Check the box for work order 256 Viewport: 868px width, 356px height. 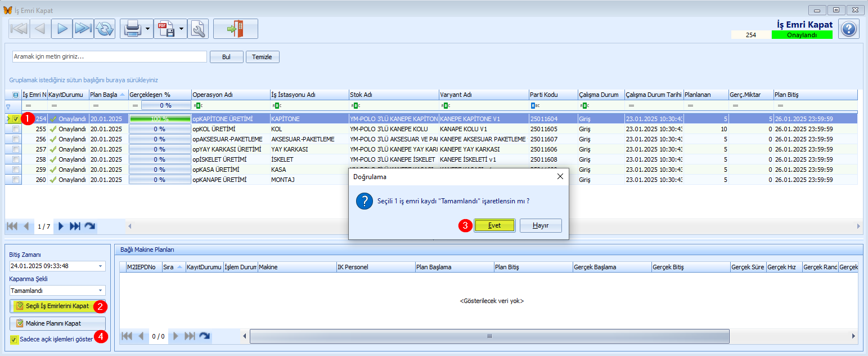[x=16, y=139]
